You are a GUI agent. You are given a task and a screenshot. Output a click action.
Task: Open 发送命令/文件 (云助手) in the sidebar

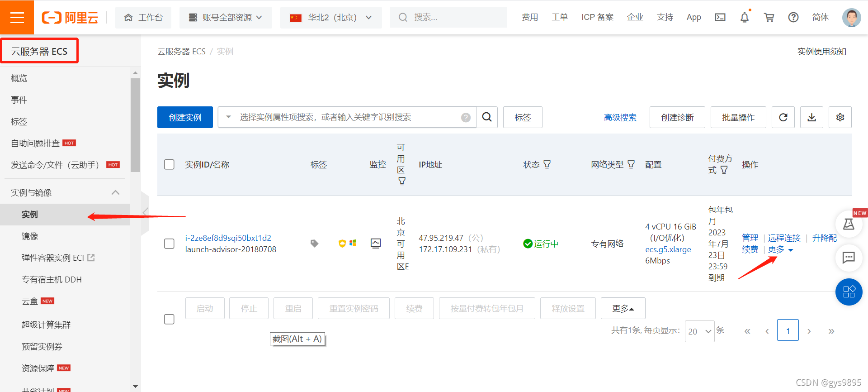pos(55,165)
